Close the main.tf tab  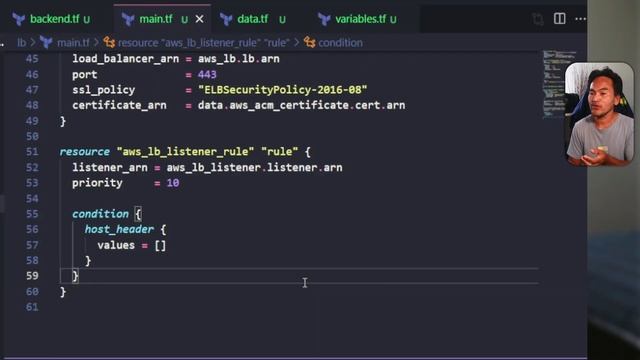point(200,19)
